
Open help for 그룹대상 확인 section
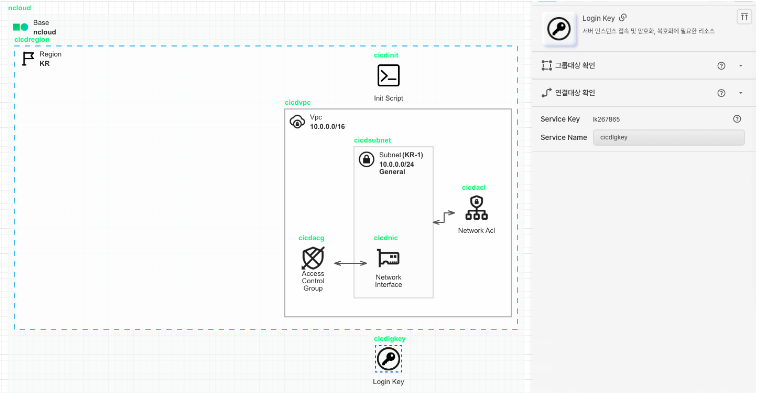pos(721,66)
